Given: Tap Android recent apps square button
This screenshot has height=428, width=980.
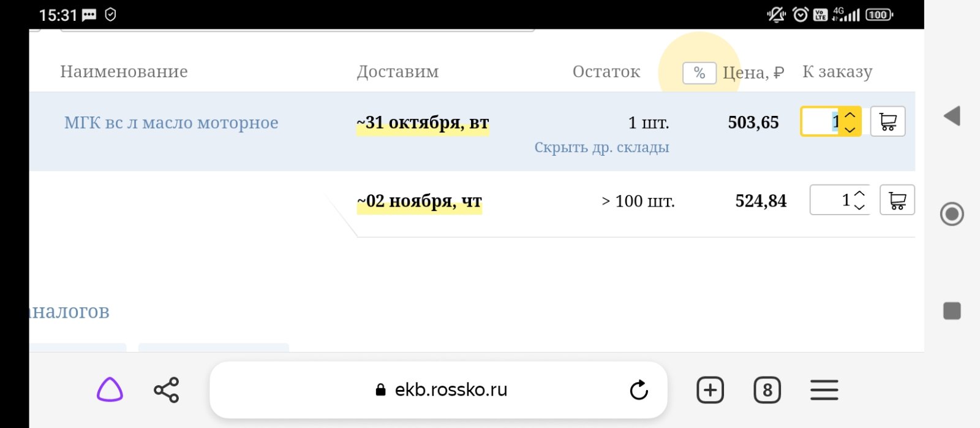Looking at the screenshot, I should 952,311.
